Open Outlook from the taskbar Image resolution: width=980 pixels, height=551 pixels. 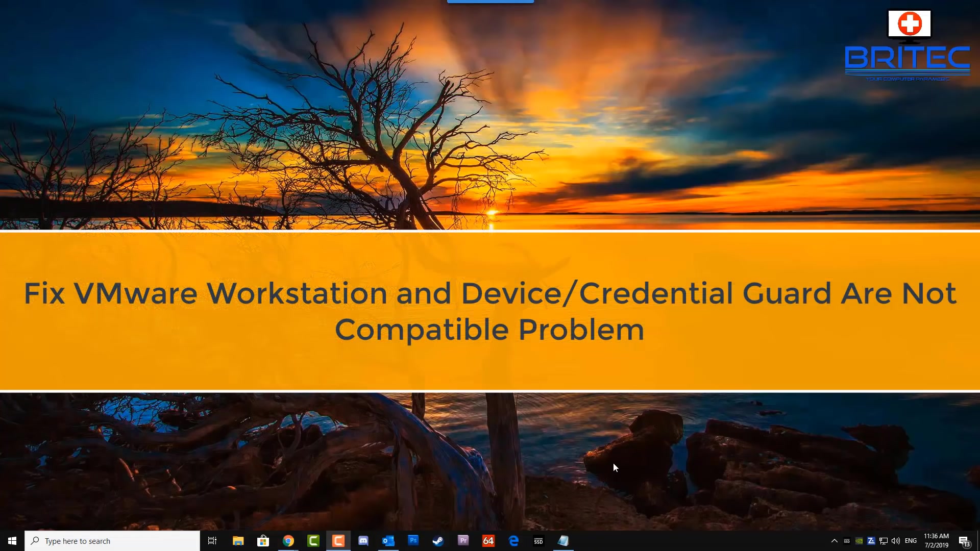[388, 541]
